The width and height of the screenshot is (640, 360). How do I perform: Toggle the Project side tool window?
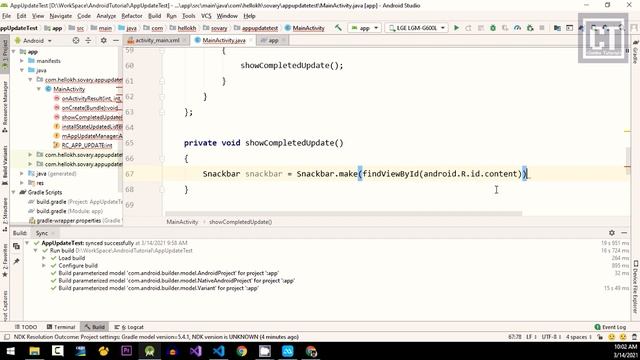[4, 55]
